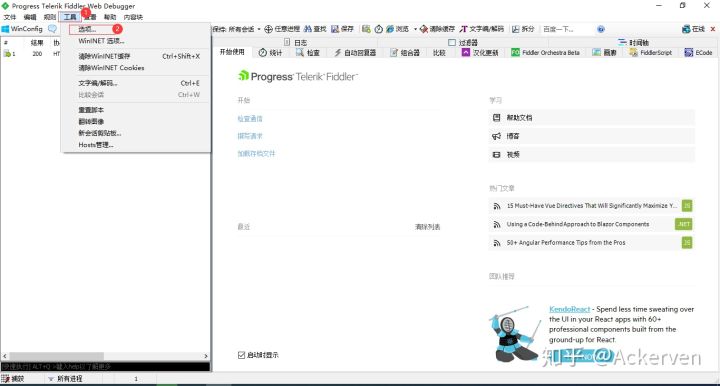Click Compose Request (撰写请求) link

point(250,136)
